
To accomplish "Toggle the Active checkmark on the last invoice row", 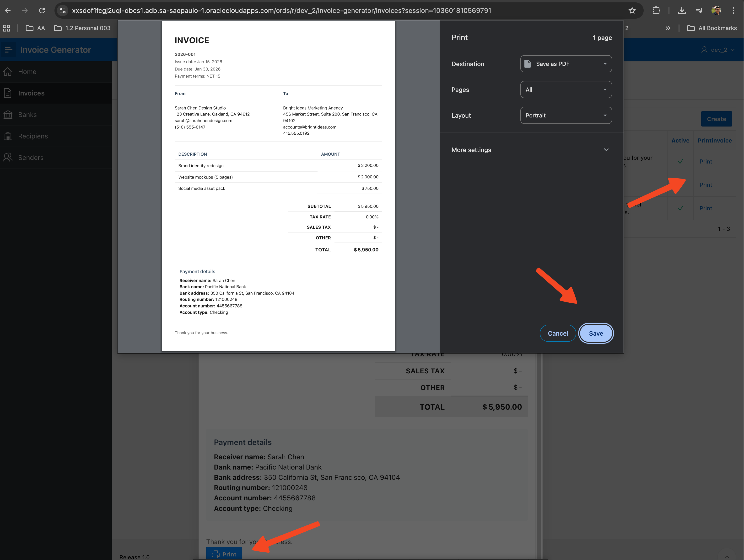I will point(680,208).
